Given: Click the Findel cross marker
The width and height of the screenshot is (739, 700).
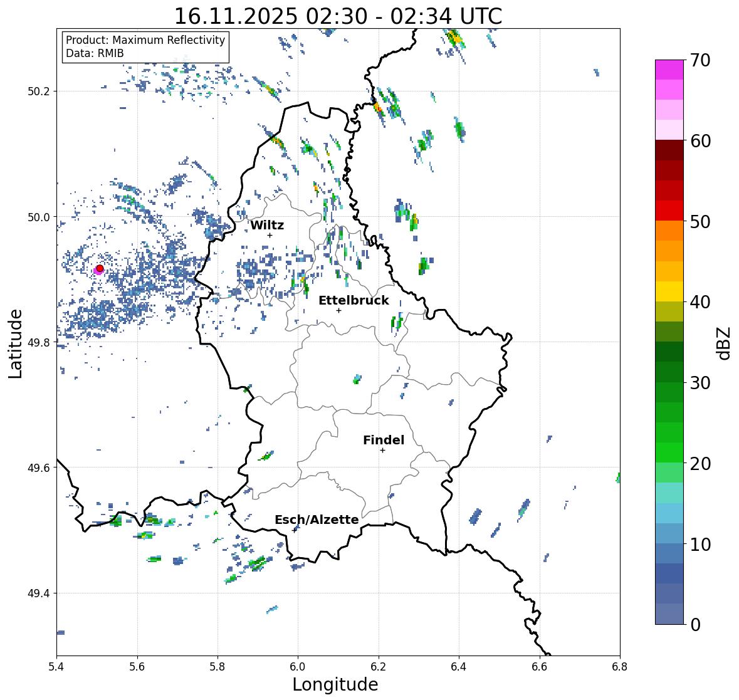Looking at the screenshot, I should 382,451.
